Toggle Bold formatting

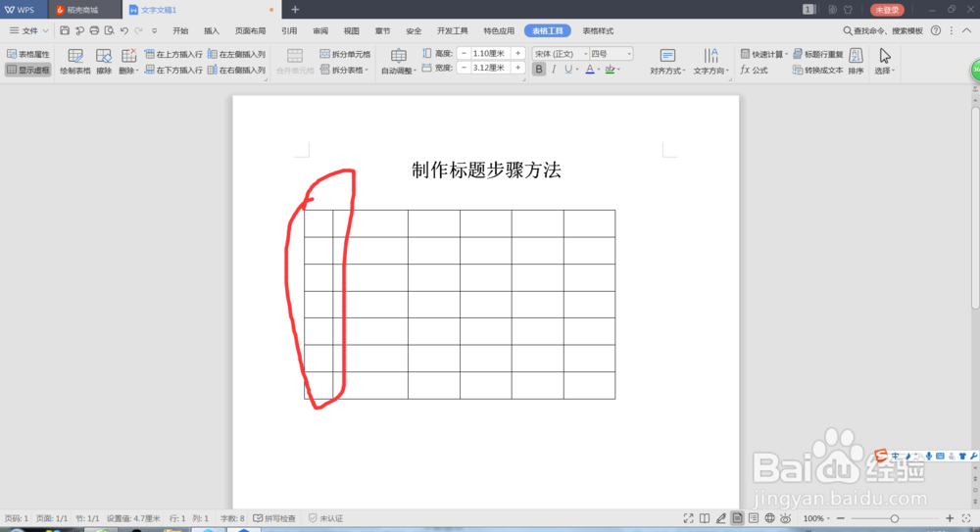pyautogui.click(x=539, y=70)
